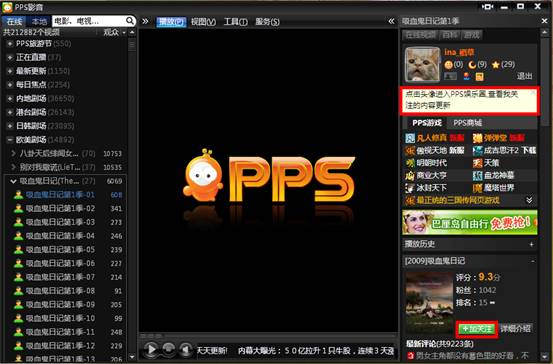Viewport: 553px width, 364px height.
Task: Collapse left panel with double-chevron button
Action: tap(145, 22)
